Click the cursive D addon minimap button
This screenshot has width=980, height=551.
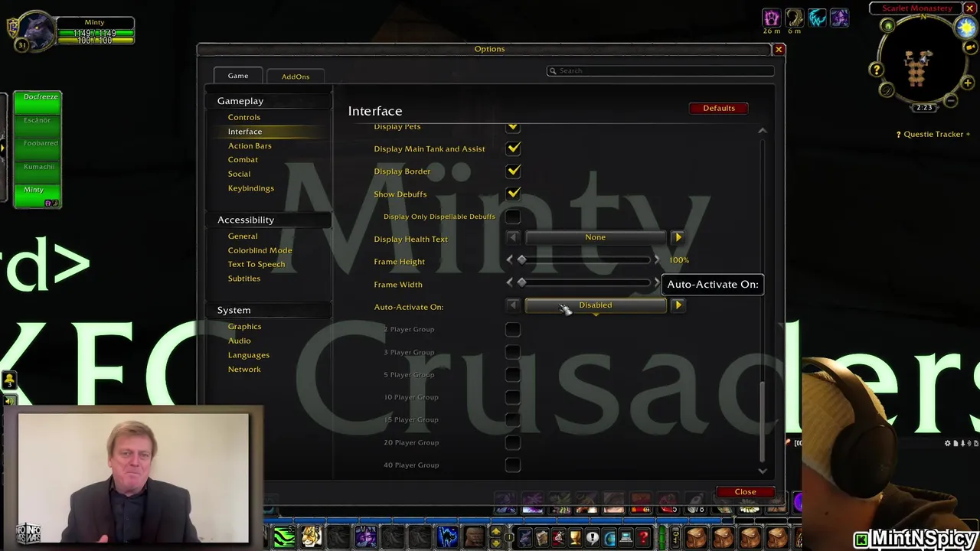click(x=887, y=90)
